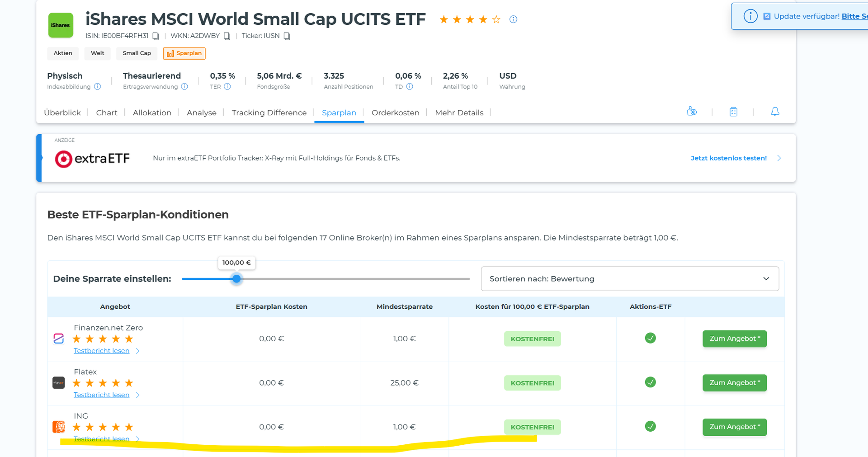The image size is (868, 457).
Task: Open the Allokation tab
Action: point(152,113)
